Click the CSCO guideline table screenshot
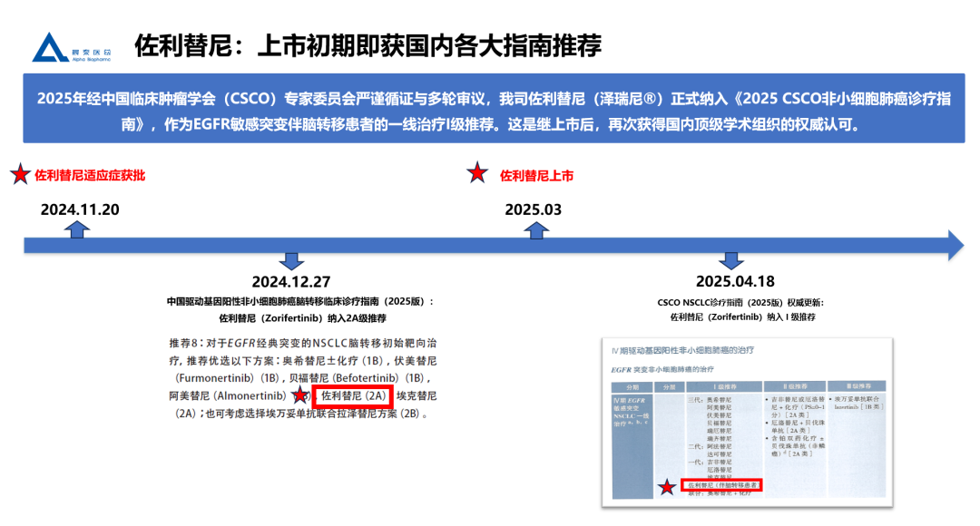 [748, 423]
